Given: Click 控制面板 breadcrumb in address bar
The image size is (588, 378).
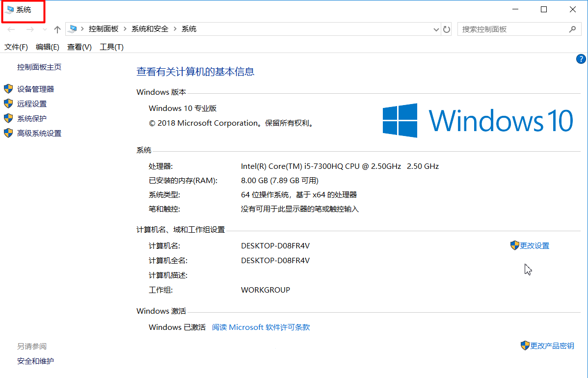Looking at the screenshot, I should [x=104, y=29].
